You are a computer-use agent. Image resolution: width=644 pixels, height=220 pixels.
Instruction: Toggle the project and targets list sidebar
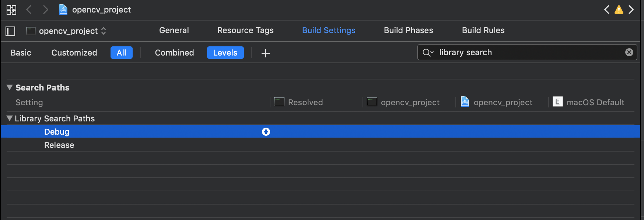tap(10, 31)
